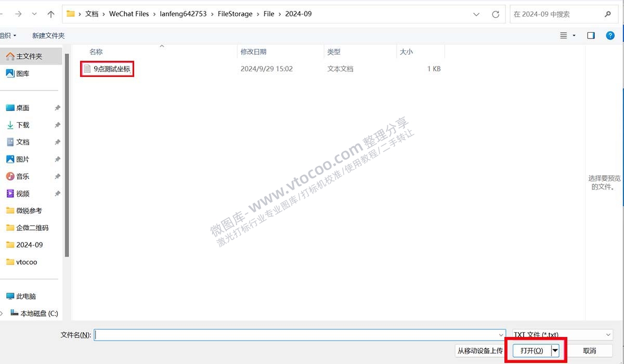Create a folder with 新建文件夹
Screen dimensions: 624x364
pos(48,35)
